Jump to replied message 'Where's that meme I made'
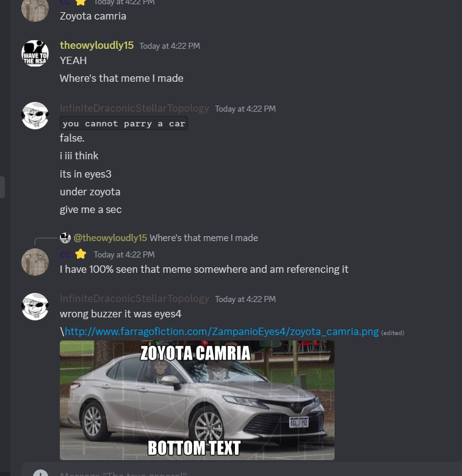This screenshot has height=476, width=462. pos(204,238)
